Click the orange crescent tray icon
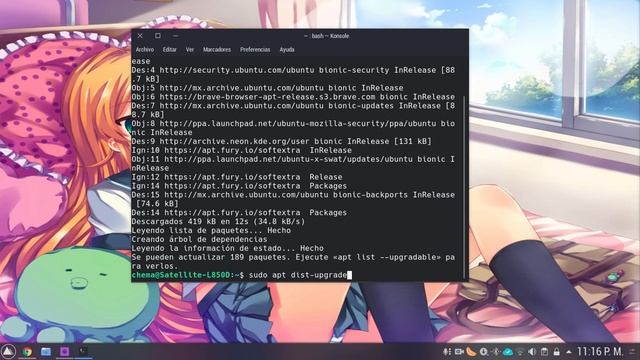 (471, 351)
